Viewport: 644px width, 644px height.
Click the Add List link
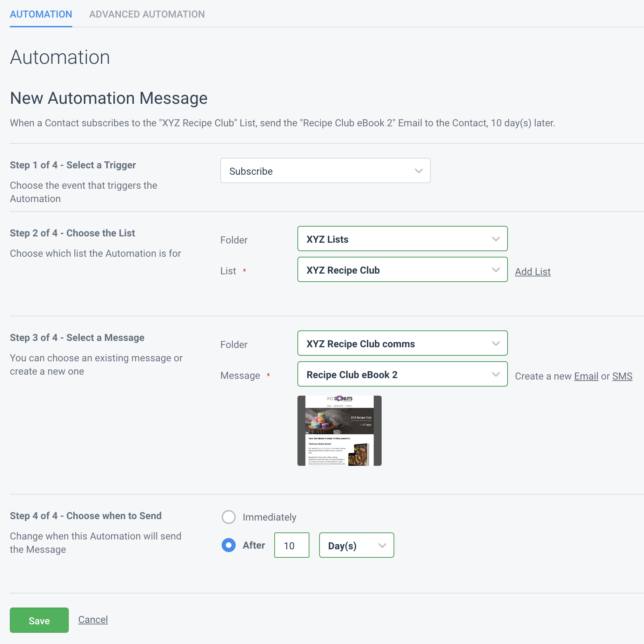click(x=532, y=271)
